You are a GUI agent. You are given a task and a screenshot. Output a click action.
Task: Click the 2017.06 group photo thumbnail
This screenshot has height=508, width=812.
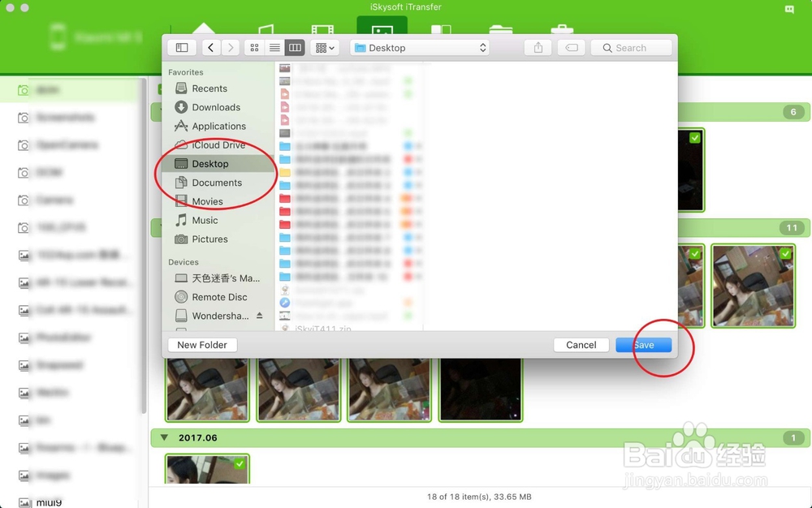tap(207, 469)
